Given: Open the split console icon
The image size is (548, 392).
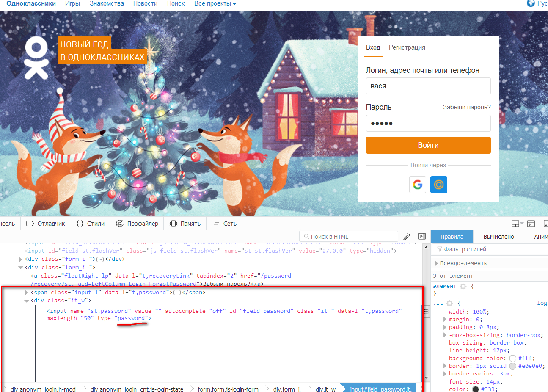Looking at the screenshot, I should click(531, 224).
